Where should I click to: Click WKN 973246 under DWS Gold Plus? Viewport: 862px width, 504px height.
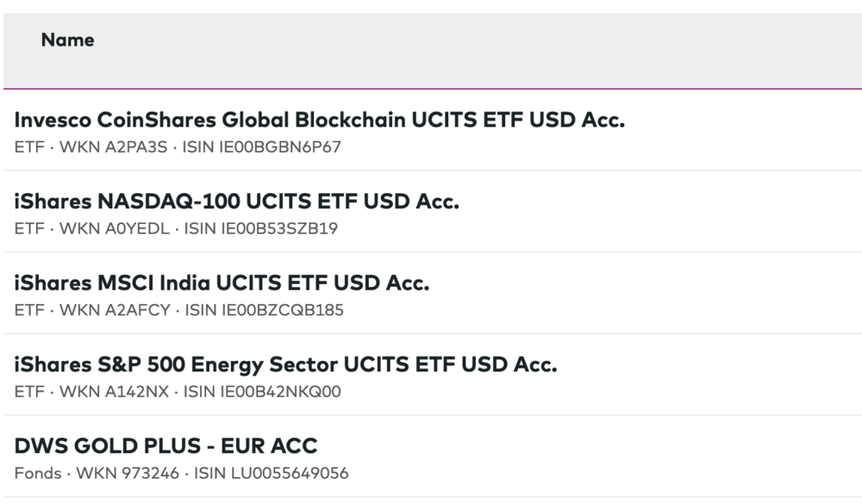[127, 473]
